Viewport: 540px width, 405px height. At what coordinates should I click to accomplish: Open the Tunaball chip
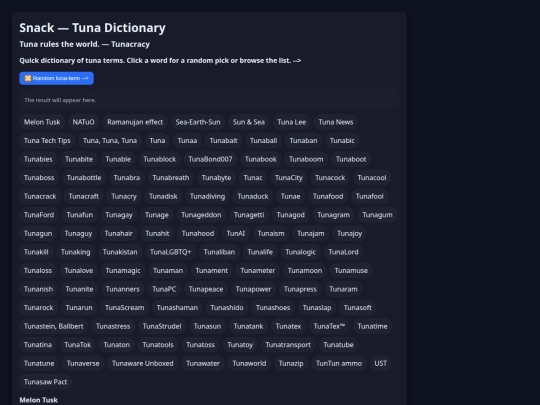pos(263,141)
